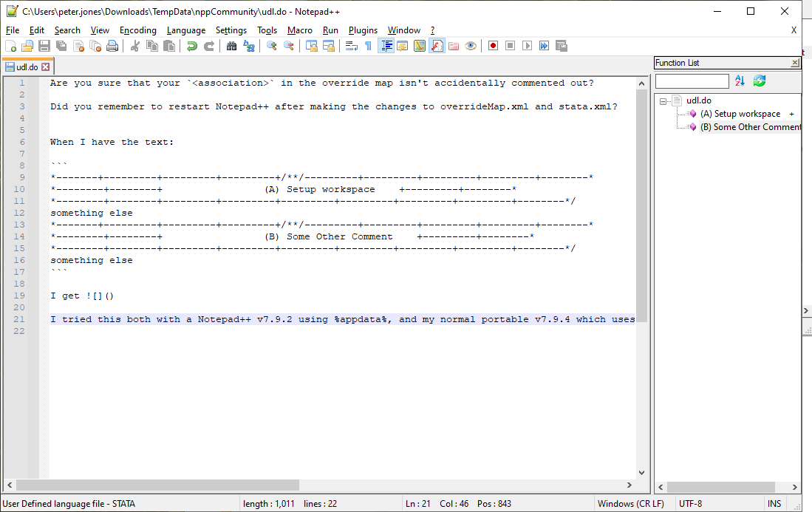Toggle the monitoring eye icon
The height and width of the screenshot is (512, 812).
(x=470, y=46)
